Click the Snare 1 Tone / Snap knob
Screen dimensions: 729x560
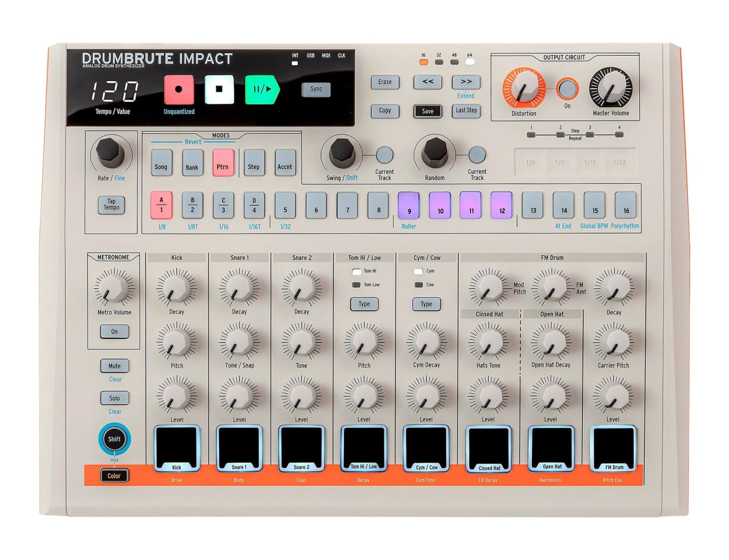click(x=239, y=341)
